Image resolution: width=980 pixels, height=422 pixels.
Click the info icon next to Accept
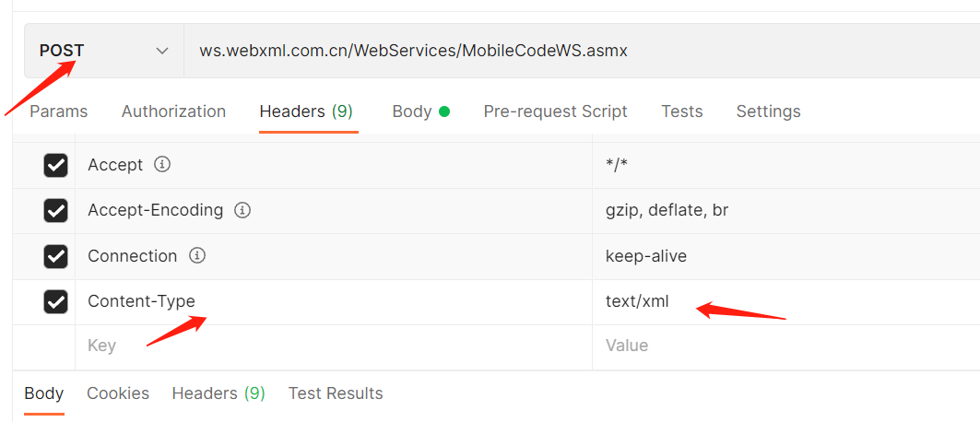coord(162,165)
